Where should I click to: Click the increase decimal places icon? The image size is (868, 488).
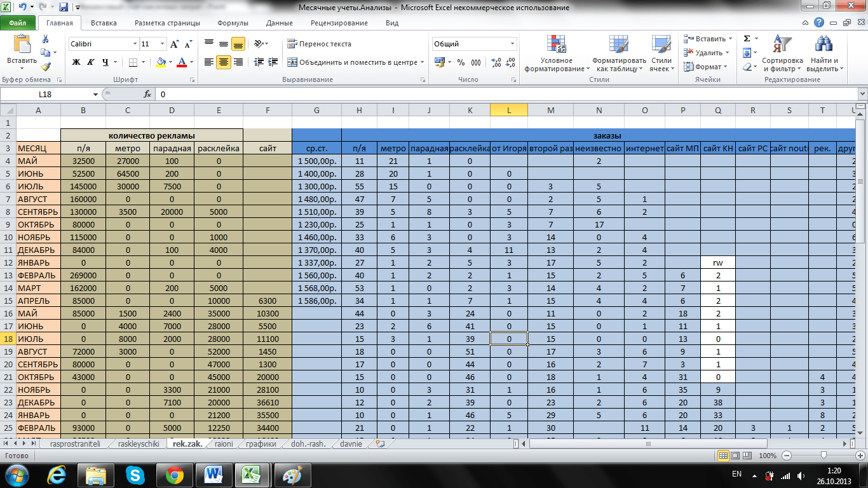[496, 62]
